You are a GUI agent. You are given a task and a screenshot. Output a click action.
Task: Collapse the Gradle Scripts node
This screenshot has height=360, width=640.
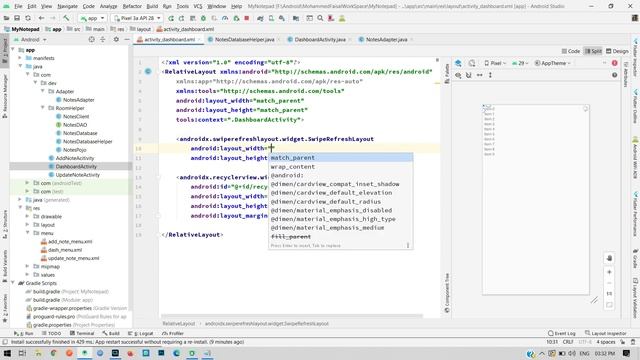(13, 283)
